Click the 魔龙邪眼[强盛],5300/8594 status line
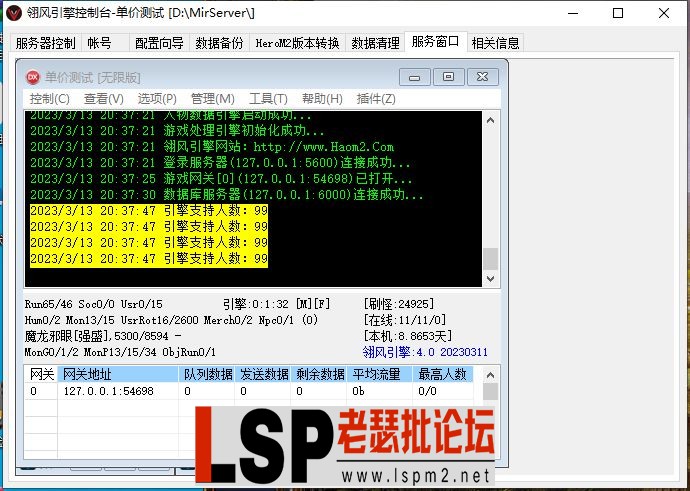The width and height of the screenshot is (690, 491). pyautogui.click(x=103, y=336)
